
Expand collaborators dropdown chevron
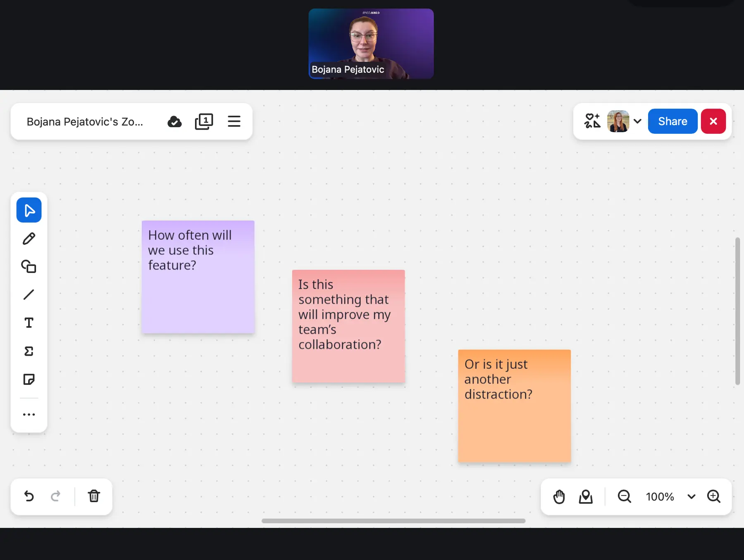point(637,121)
